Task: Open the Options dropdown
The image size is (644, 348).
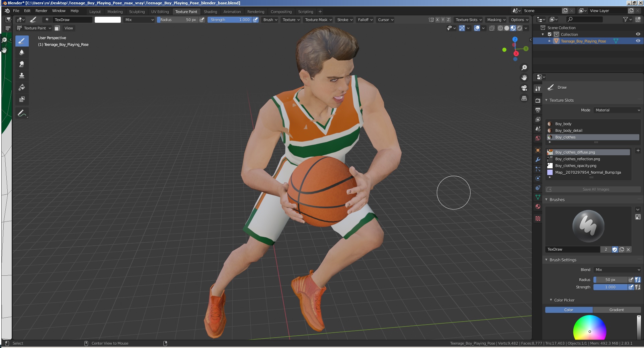Action: 519,20
